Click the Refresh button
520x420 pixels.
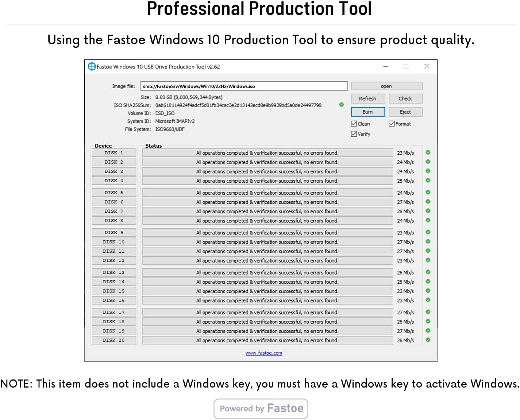point(368,98)
